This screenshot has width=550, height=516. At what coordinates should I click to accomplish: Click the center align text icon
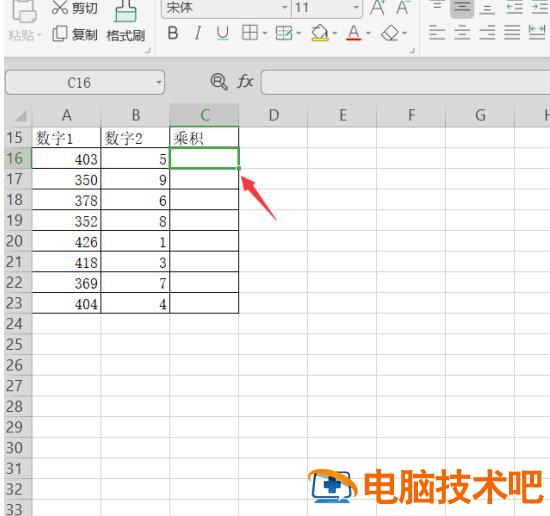(462, 33)
